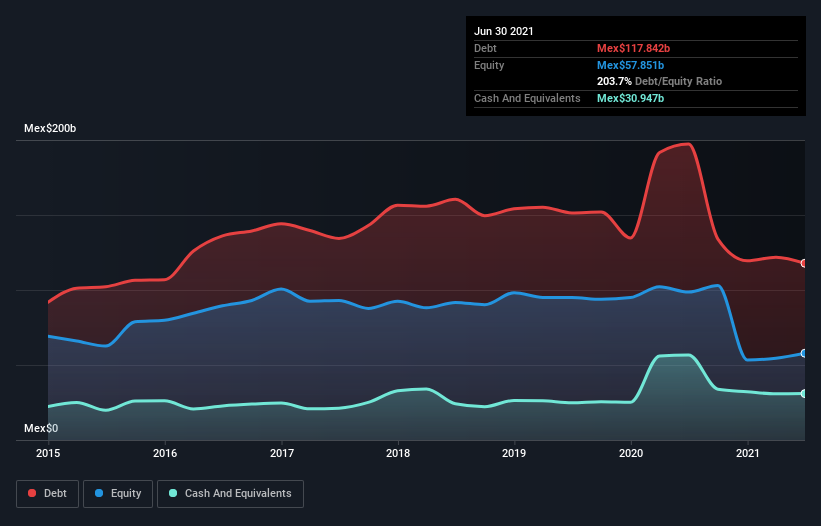Select the blue Equity endpoint marker
This screenshot has width=821, height=526.
[804, 353]
